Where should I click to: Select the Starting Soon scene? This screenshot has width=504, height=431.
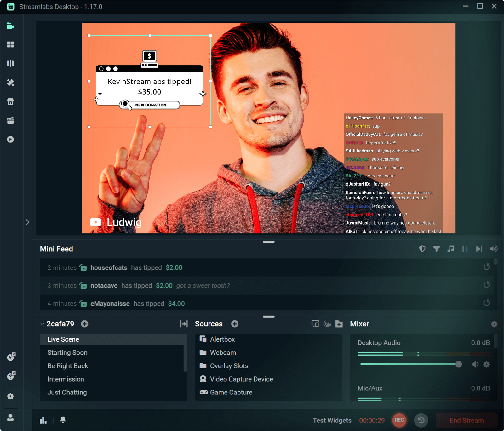(x=112, y=353)
